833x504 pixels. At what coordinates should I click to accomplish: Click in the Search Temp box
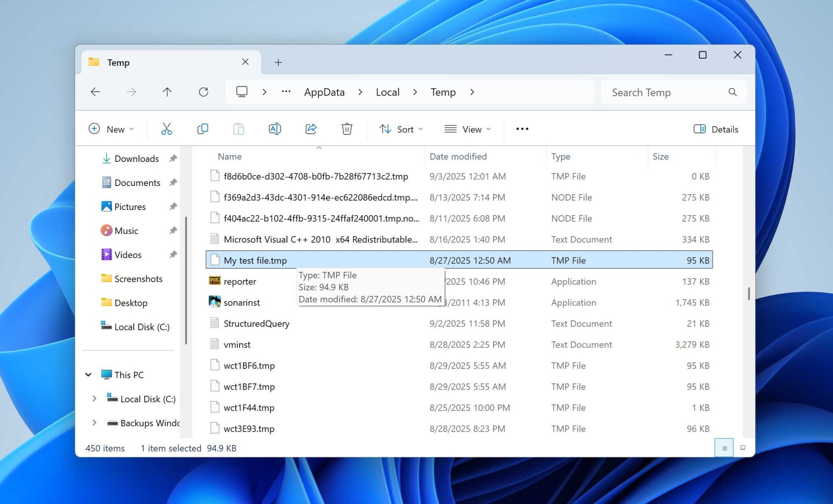click(659, 92)
